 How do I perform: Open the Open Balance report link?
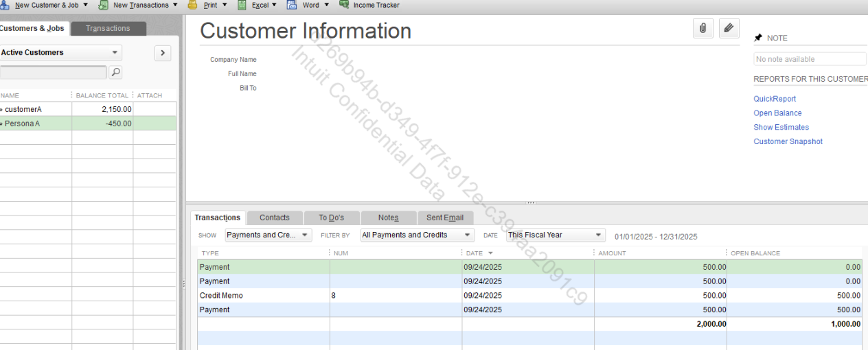click(777, 113)
